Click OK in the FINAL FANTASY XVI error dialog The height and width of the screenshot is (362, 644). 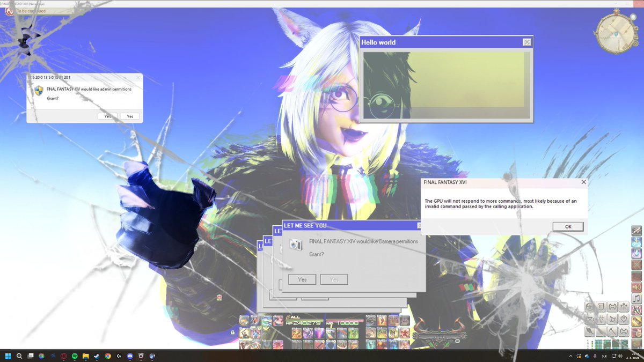point(568,226)
